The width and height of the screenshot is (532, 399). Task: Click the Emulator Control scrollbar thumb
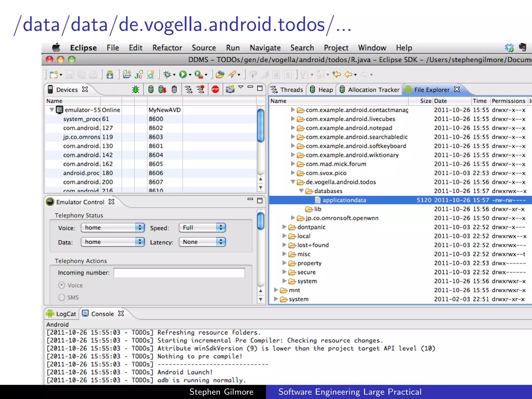pos(260,221)
